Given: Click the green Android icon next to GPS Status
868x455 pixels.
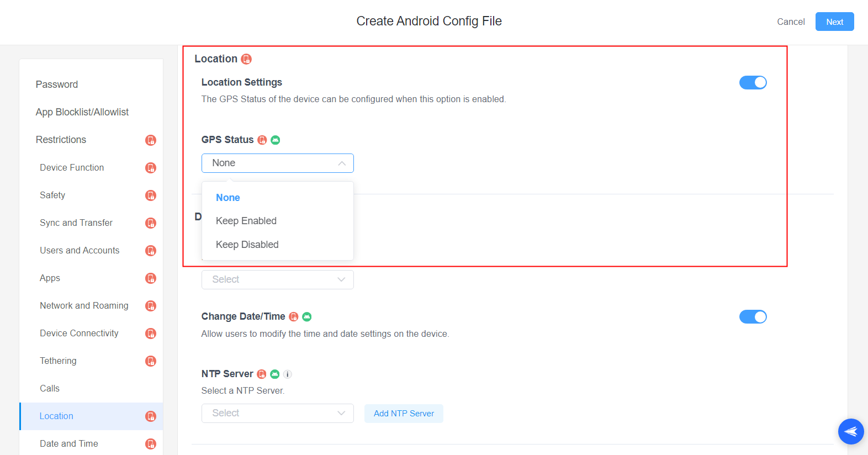Looking at the screenshot, I should (275, 140).
